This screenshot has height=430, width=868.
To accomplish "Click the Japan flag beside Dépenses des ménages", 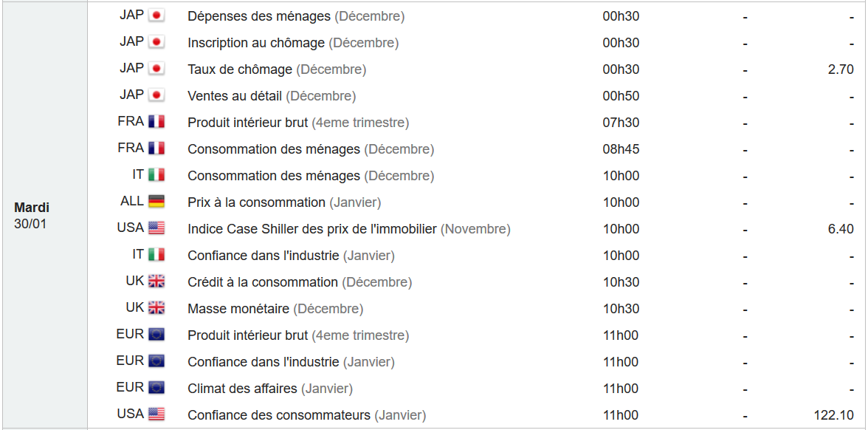I will tap(156, 16).
